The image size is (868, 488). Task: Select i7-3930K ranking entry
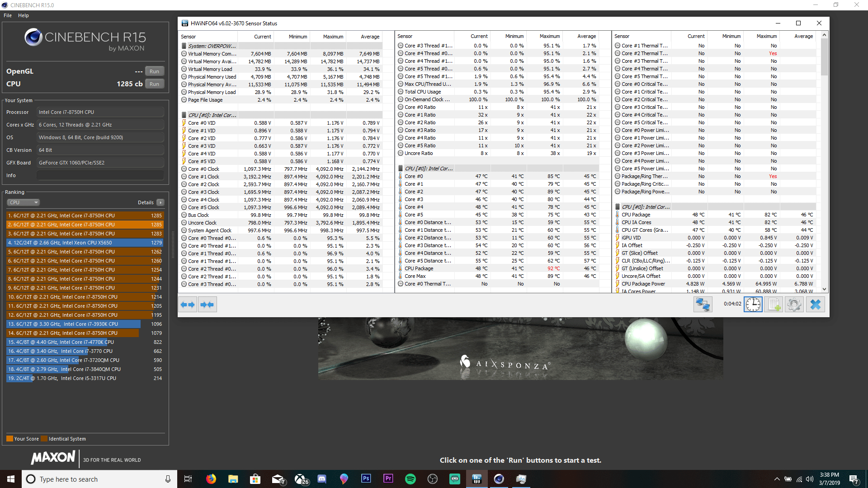click(85, 324)
